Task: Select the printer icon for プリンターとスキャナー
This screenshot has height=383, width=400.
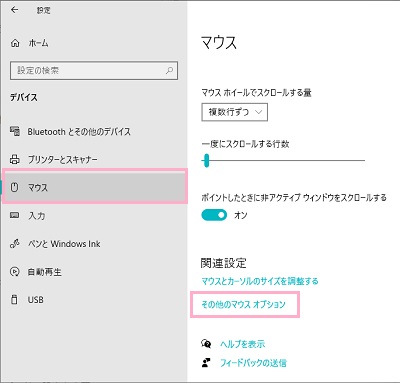Action: click(15, 159)
